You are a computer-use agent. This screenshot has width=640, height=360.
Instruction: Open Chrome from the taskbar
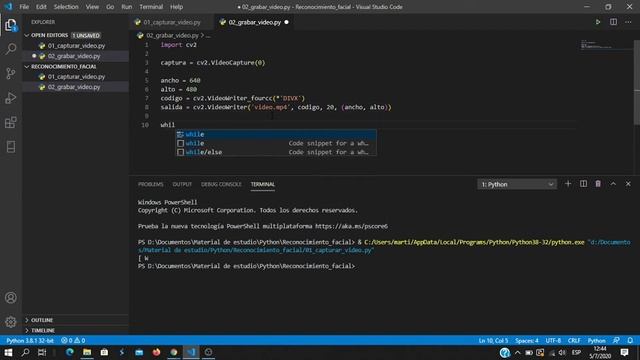pos(174,352)
